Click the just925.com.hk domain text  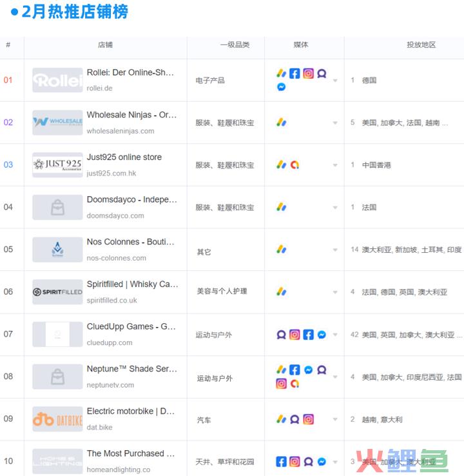coord(111,173)
